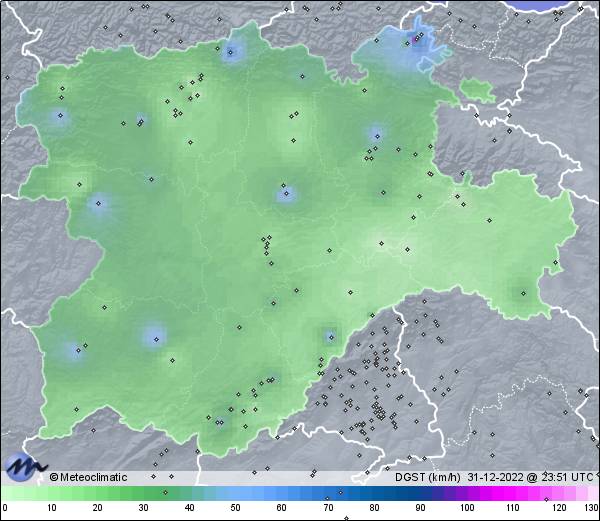The width and height of the screenshot is (600, 521).
Task: Click the scale label 70
Action: click(328, 508)
